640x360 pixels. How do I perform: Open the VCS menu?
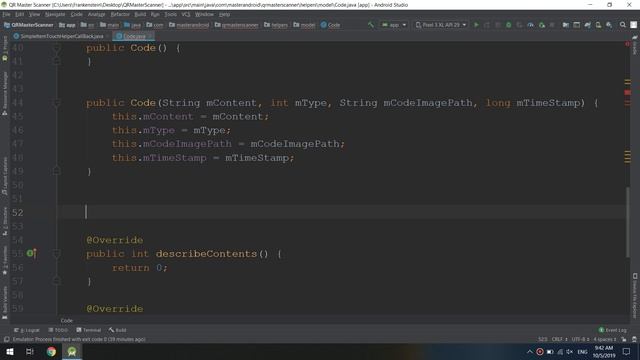(x=186, y=14)
